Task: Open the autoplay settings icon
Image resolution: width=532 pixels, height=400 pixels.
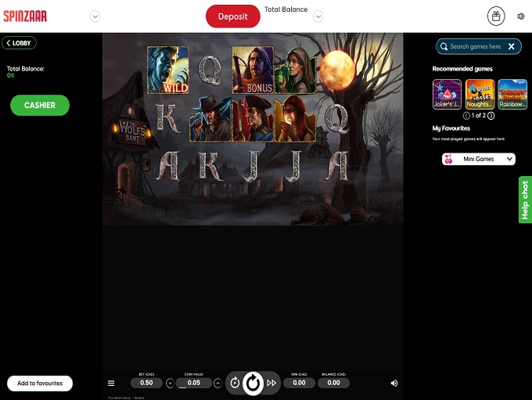Action: coord(235,383)
